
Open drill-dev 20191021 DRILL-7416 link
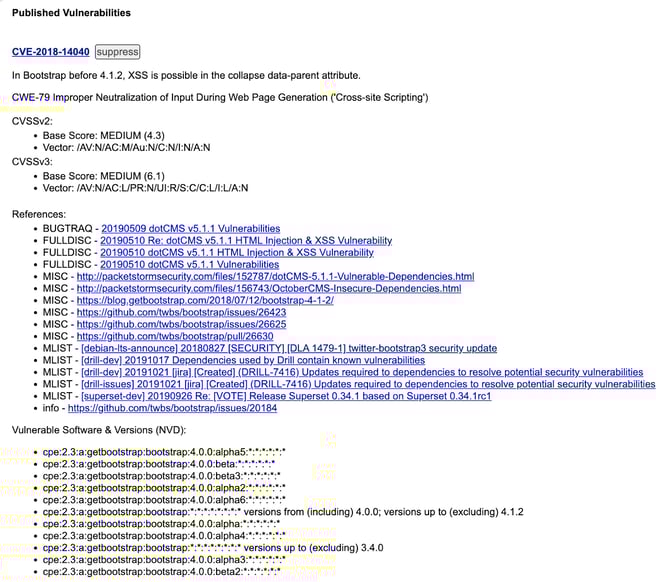pos(362,372)
